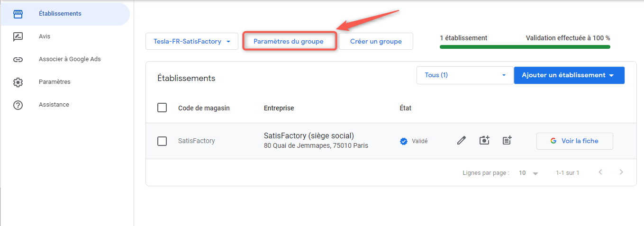Toggle the select-all checkbox in table header

162,108
